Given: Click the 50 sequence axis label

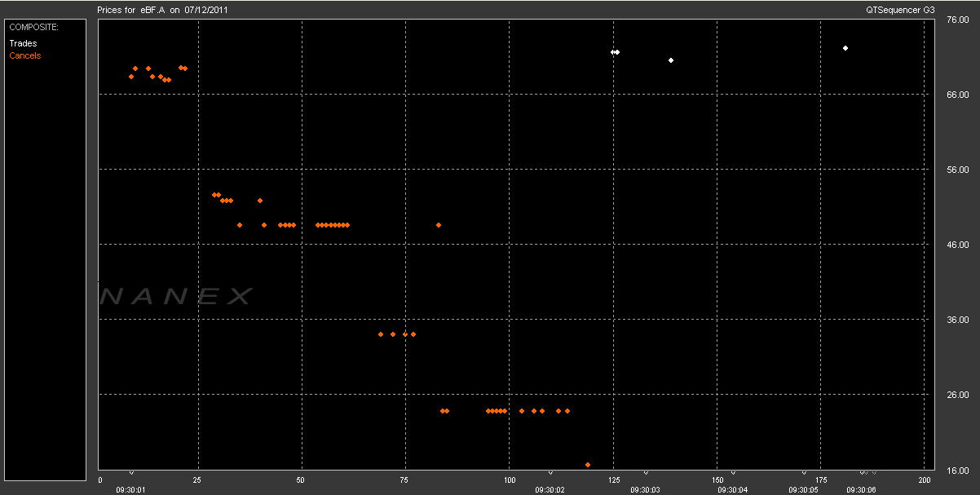Looking at the screenshot, I should pyautogui.click(x=301, y=480).
